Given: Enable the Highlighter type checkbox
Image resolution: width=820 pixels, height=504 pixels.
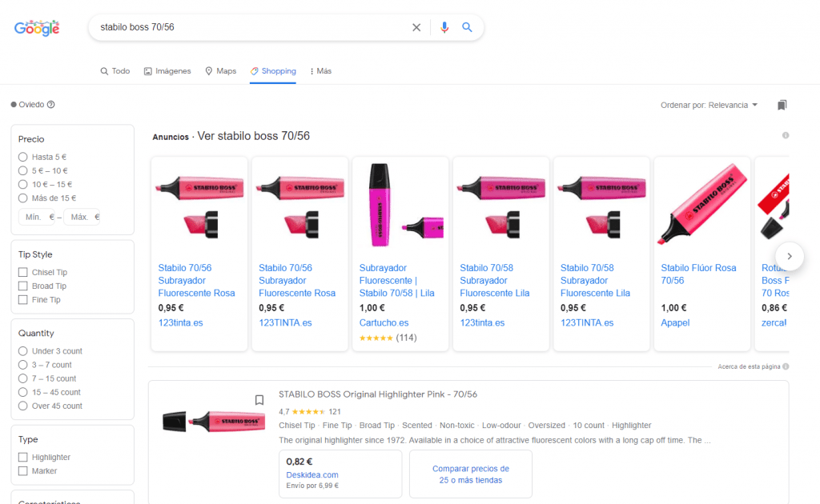Looking at the screenshot, I should (x=22, y=457).
